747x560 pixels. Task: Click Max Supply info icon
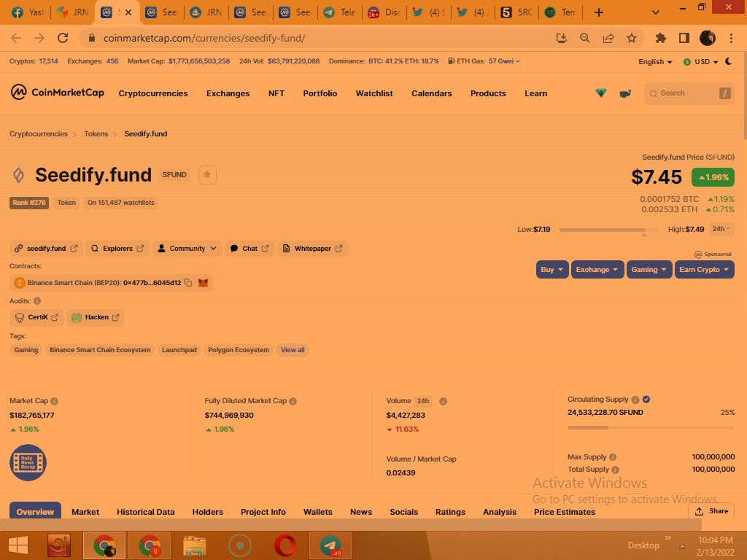613,457
